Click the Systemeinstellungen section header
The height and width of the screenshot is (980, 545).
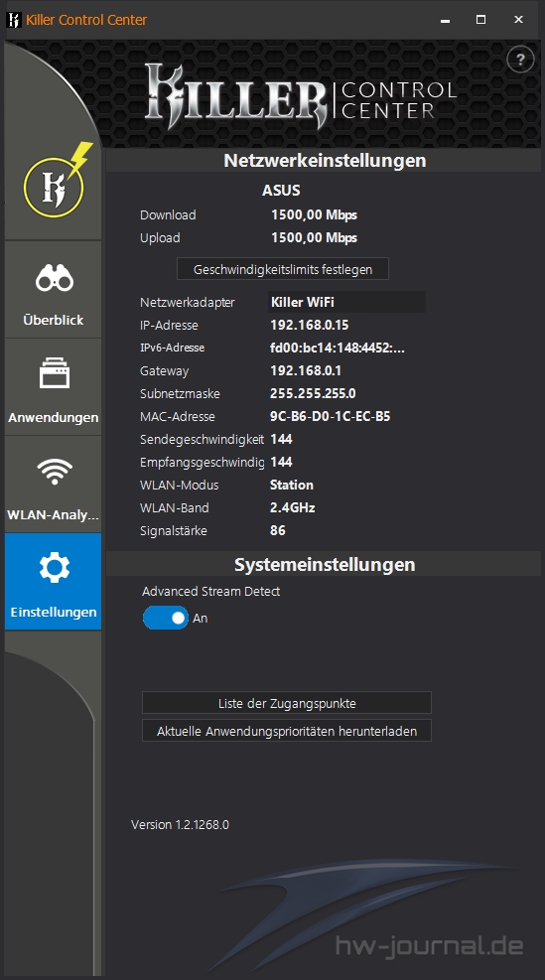coord(325,564)
